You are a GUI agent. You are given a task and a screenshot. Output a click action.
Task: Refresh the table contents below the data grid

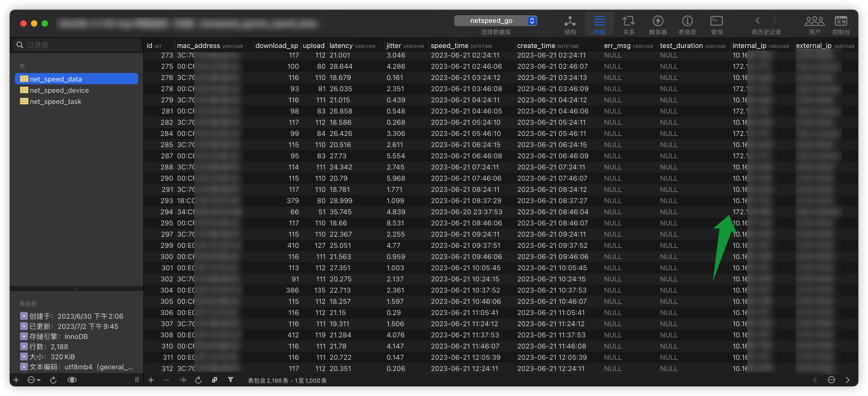[x=198, y=380]
